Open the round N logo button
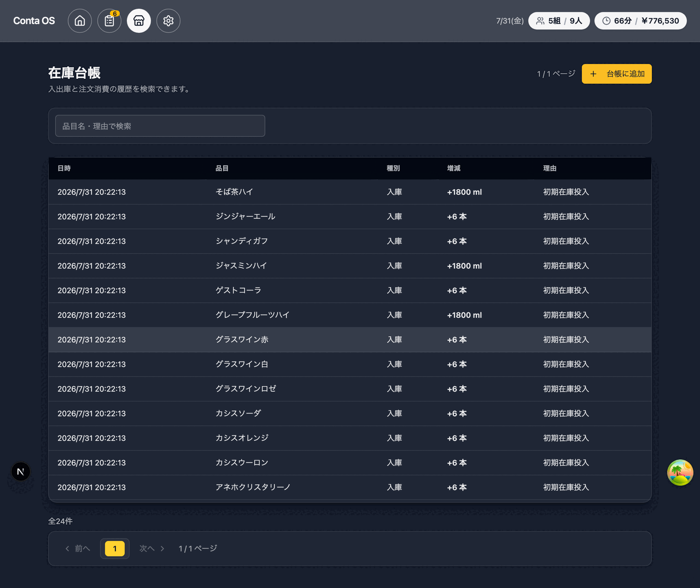700x588 pixels. point(21,471)
